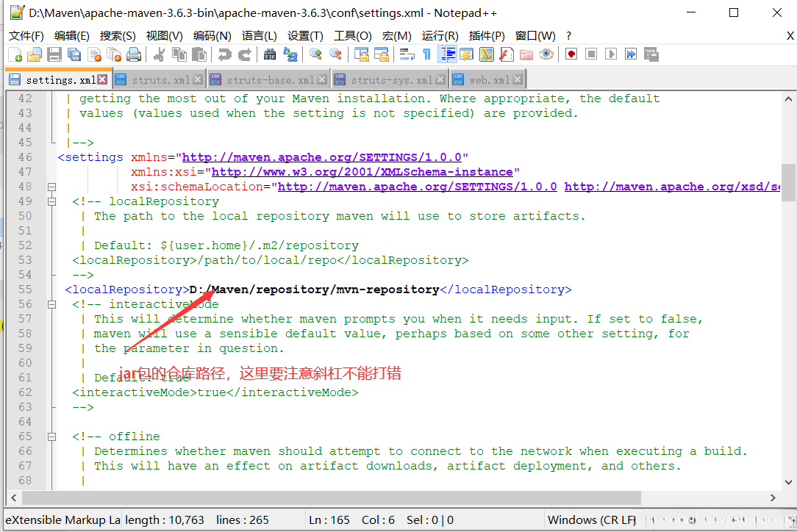This screenshot has width=797, height=532.
Task: Open the Document Map icon
Action: 487,54
